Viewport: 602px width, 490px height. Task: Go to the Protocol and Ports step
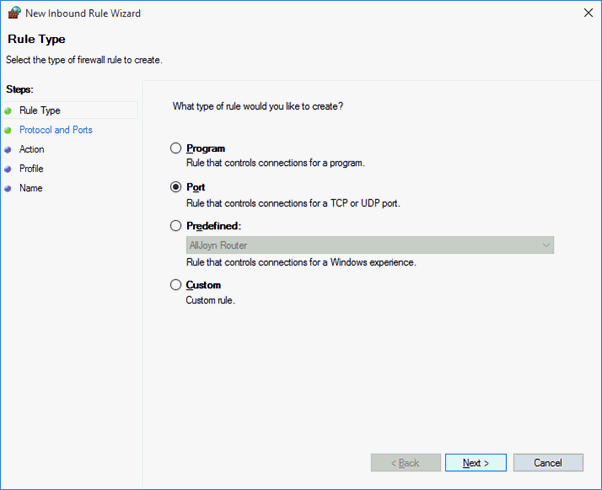pos(56,130)
